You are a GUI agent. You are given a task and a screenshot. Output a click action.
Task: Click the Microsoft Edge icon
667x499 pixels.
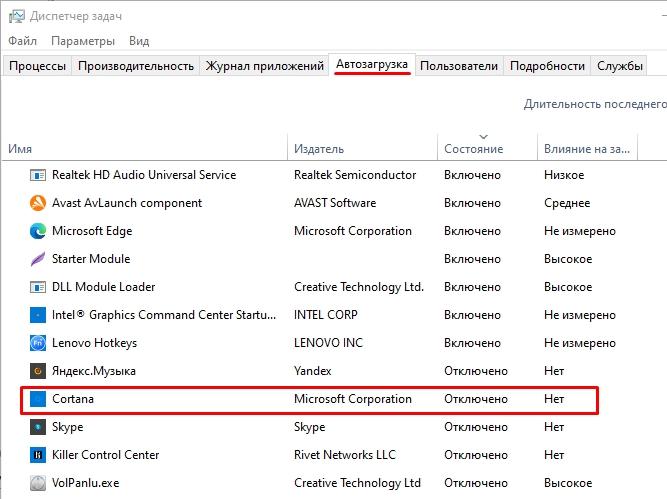pos(38,231)
